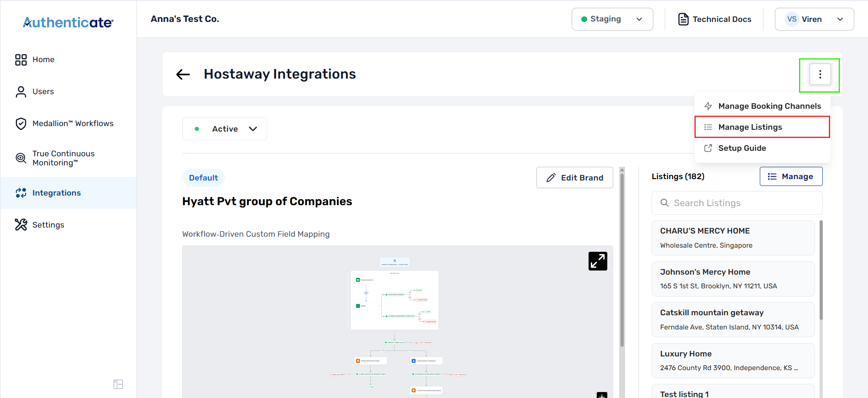The width and height of the screenshot is (868, 398).
Task: Click in the Search Listings field
Action: tap(737, 203)
